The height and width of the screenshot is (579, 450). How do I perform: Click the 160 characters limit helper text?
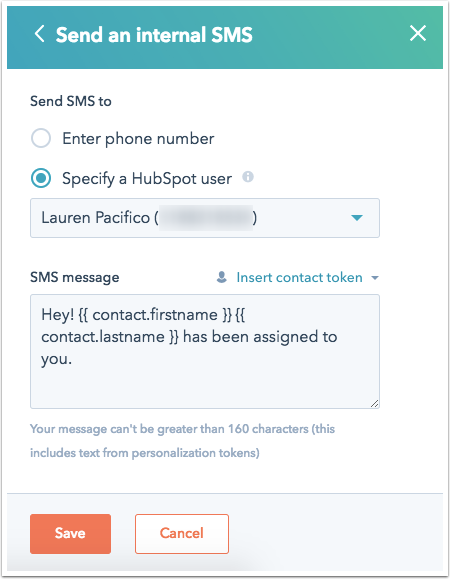tap(182, 441)
